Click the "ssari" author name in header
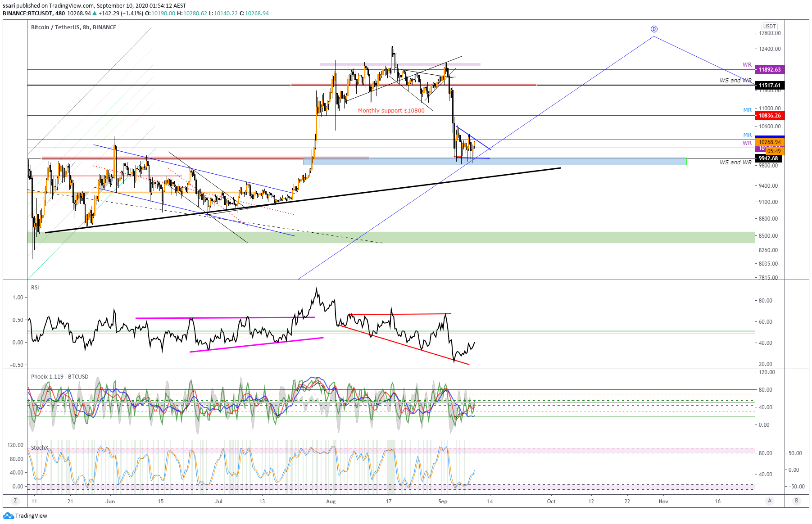Screen dimensions: 812x524 (9, 6)
